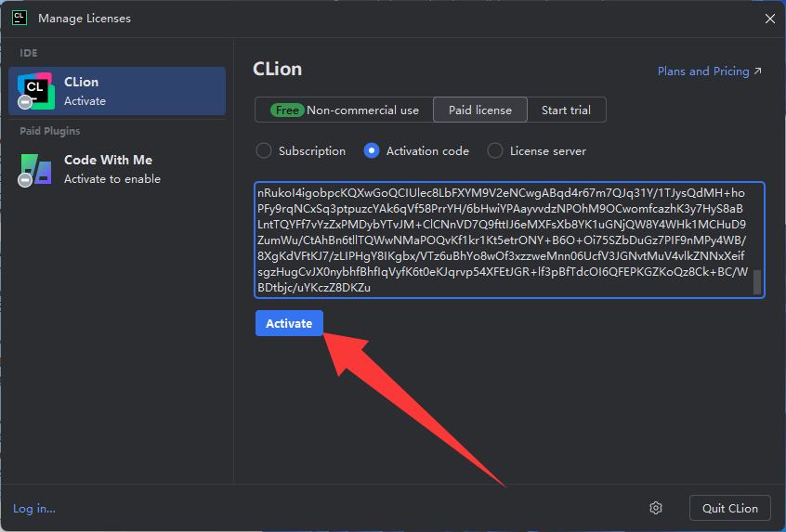
Task: Click the 'Activate to enable' text
Action: pyautogui.click(x=112, y=179)
